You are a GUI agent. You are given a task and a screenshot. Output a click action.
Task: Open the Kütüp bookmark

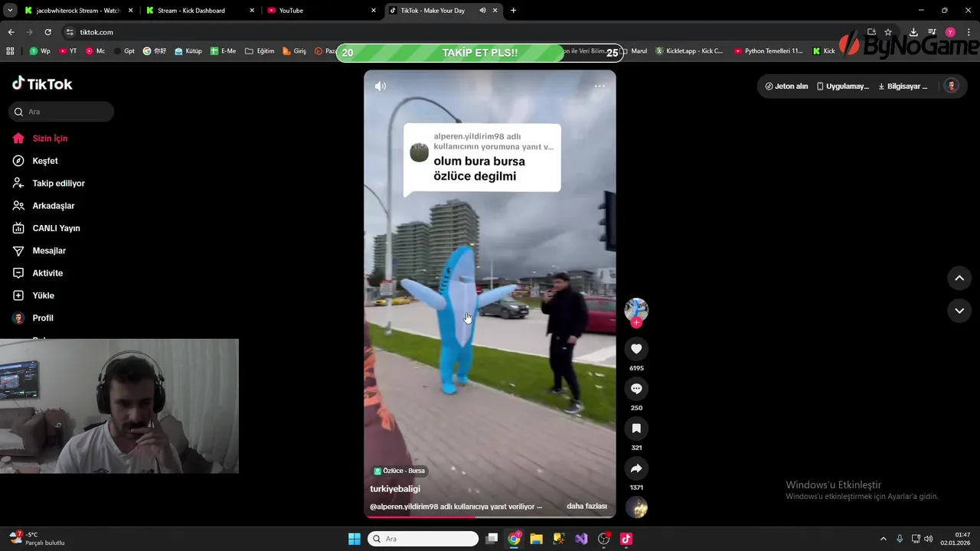(x=188, y=51)
